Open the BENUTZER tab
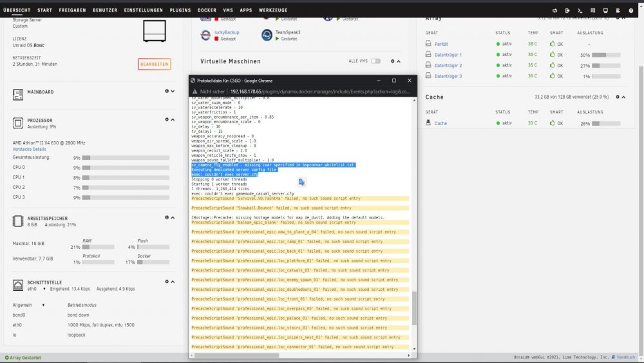The image size is (644, 363). pos(105,10)
